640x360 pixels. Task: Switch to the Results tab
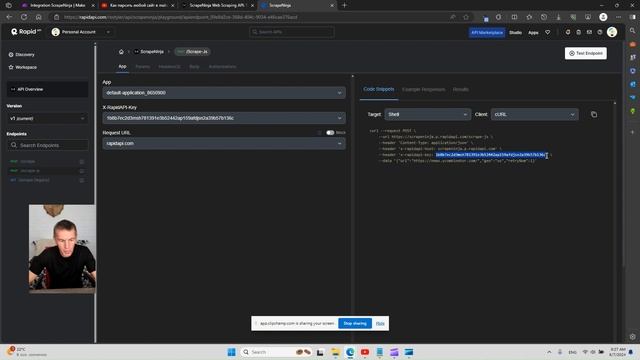click(x=460, y=89)
